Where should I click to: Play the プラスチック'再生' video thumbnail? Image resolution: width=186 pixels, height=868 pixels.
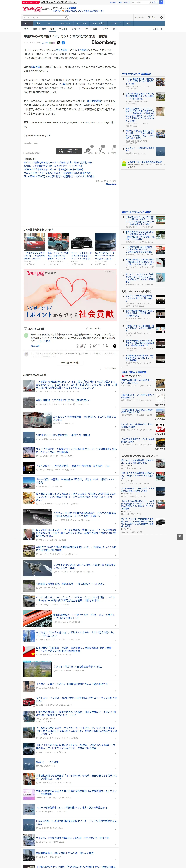[160, 299]
